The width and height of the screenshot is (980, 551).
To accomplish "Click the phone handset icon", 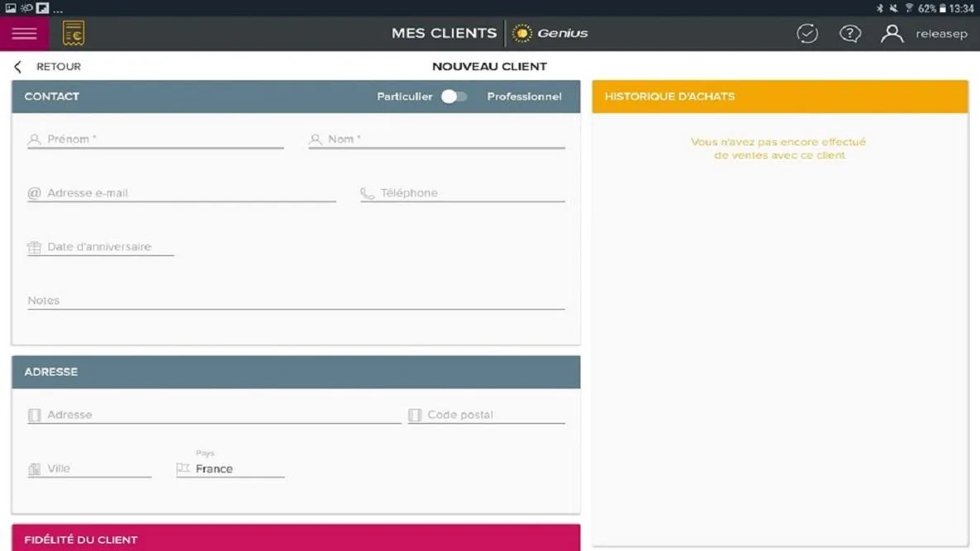I will [368, 193].
